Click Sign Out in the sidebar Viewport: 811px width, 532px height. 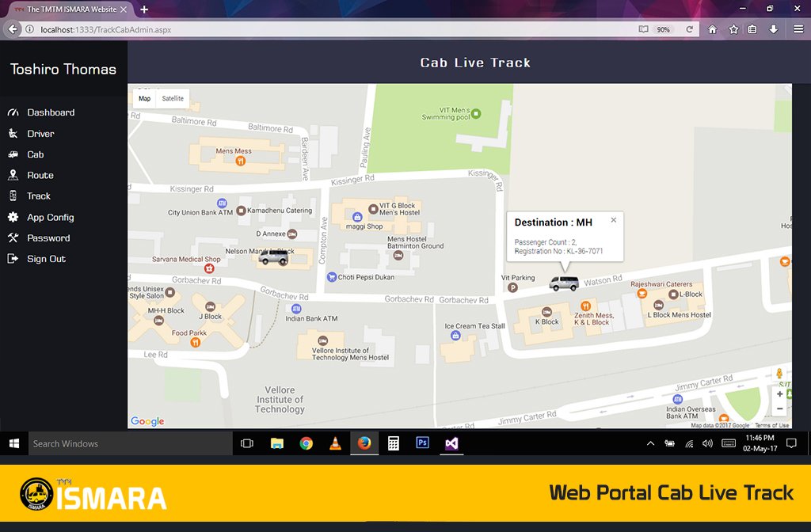[36, 259]
